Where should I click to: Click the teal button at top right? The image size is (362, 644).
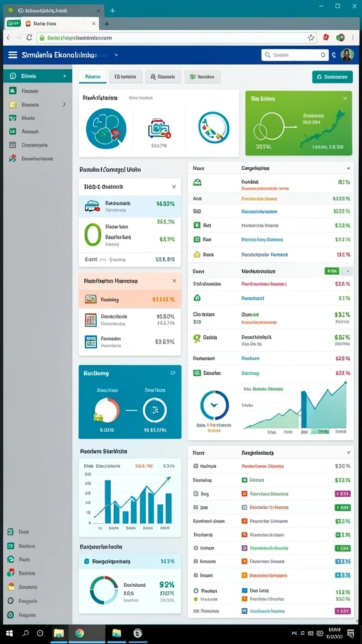[332, 77]
